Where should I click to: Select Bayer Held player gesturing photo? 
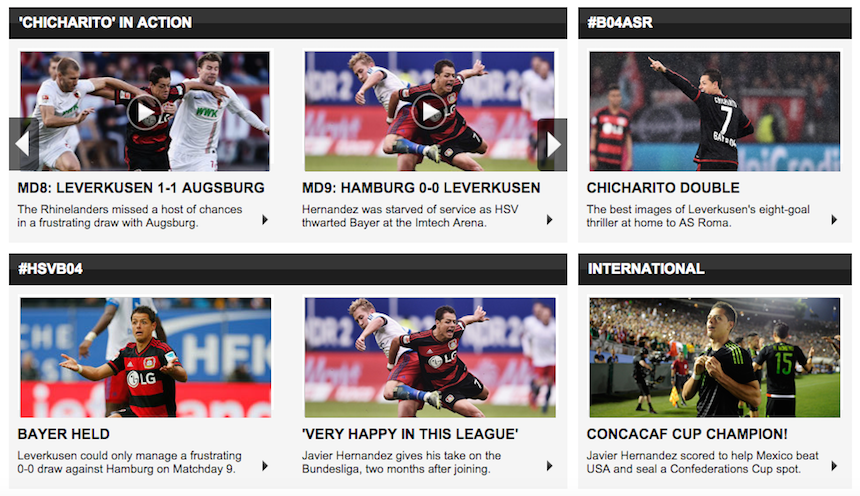(145, 358)
